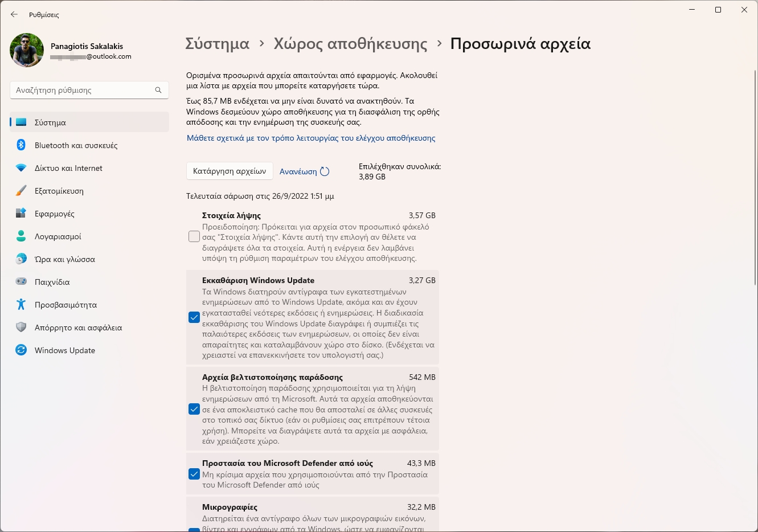Select the Εφαρμογές icon in the sidebar

[21, 214]
